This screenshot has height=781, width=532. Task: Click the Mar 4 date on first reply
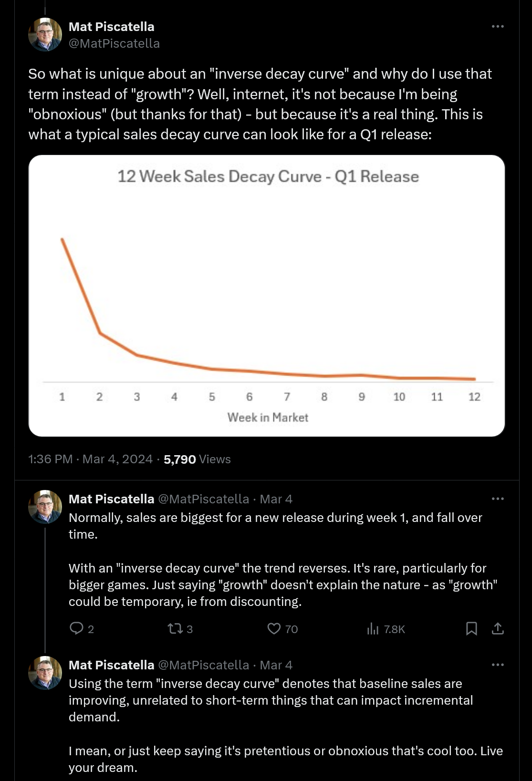276,499
